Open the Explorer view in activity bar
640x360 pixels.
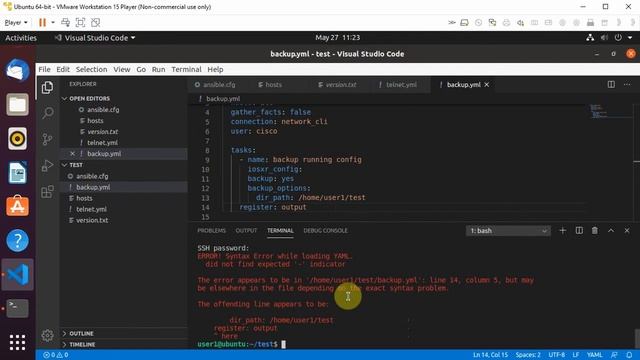pos(47,87)
